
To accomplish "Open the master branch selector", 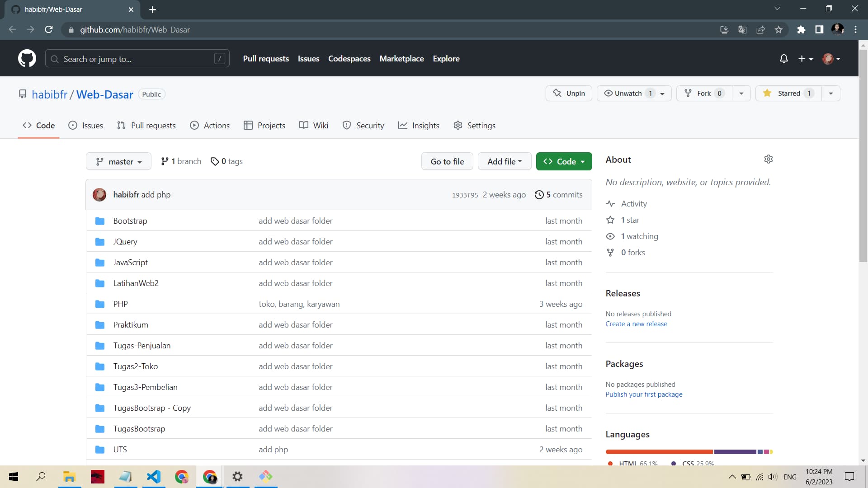I will pos(118,162).
